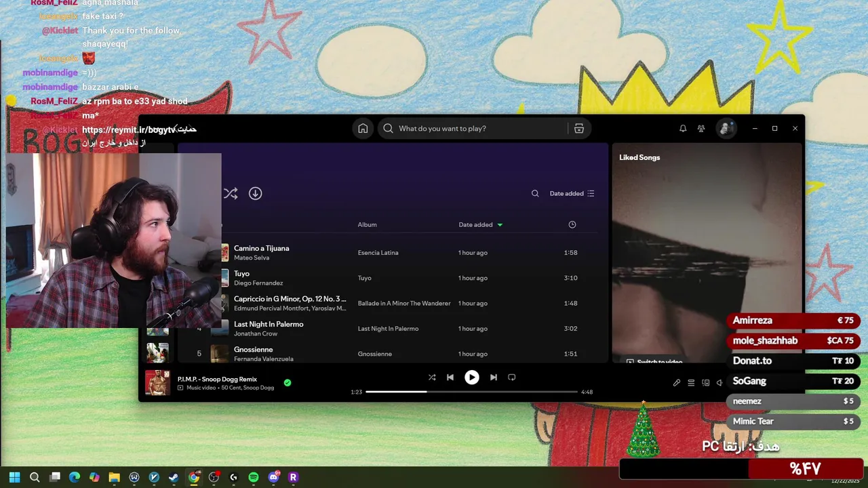This screenshot has width=868, height=488.
Task: Open the P.I.M.P. - Snoop Dogg Remix title
Action: [217, 379]
